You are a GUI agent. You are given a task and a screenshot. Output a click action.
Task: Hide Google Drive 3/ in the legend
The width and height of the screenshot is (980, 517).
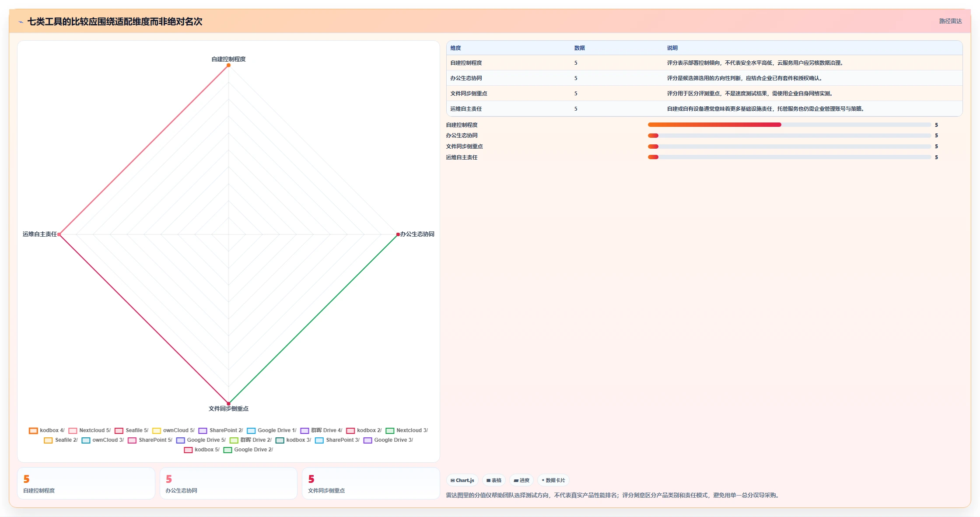point(388,440)
